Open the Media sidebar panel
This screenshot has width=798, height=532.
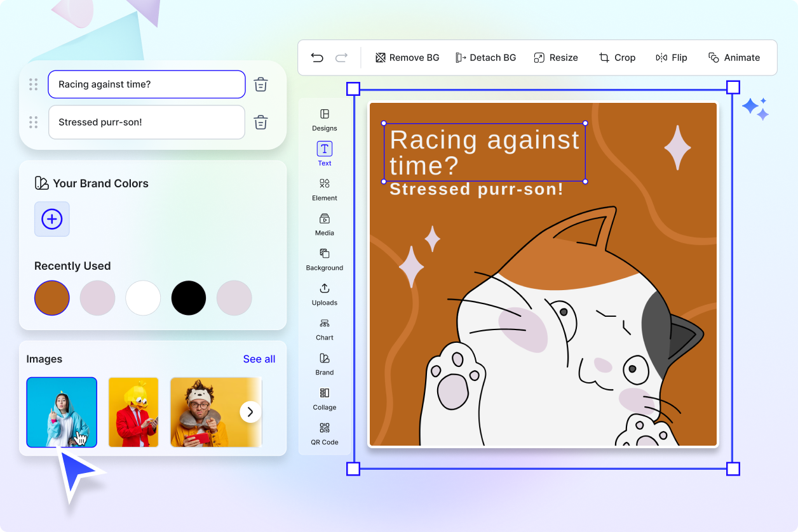point(324,223)
